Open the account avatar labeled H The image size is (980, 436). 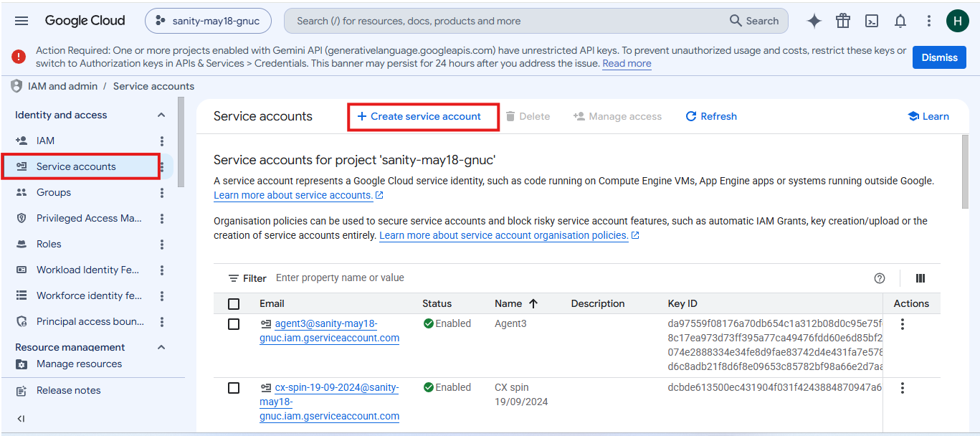coord(958,21)
